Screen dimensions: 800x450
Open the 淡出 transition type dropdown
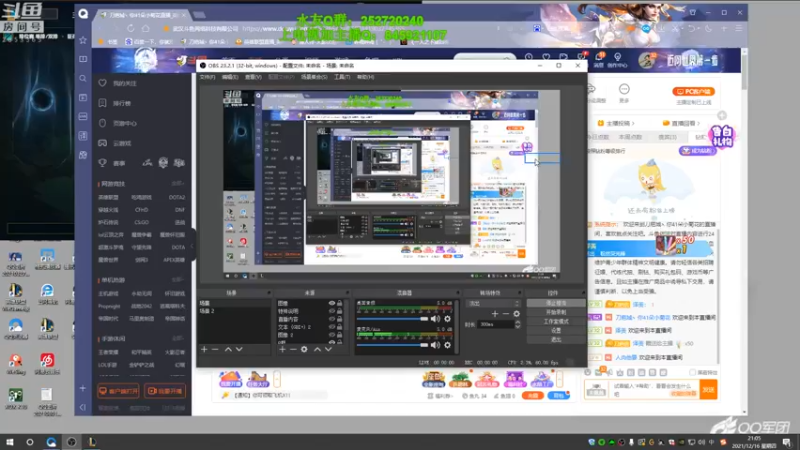[x=493, y=303]
